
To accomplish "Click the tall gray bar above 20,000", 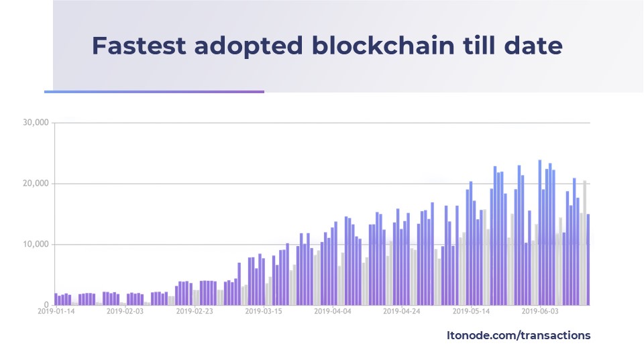I will click(x=584, y=243).
